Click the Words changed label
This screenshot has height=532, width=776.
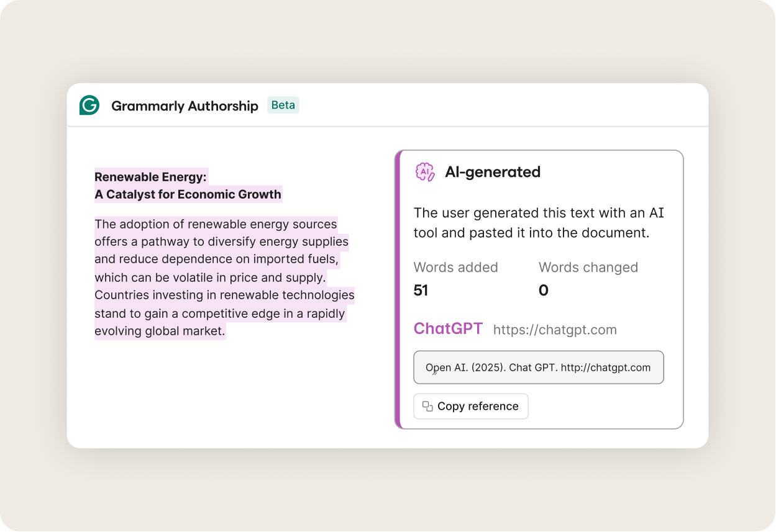coord(588,268)
